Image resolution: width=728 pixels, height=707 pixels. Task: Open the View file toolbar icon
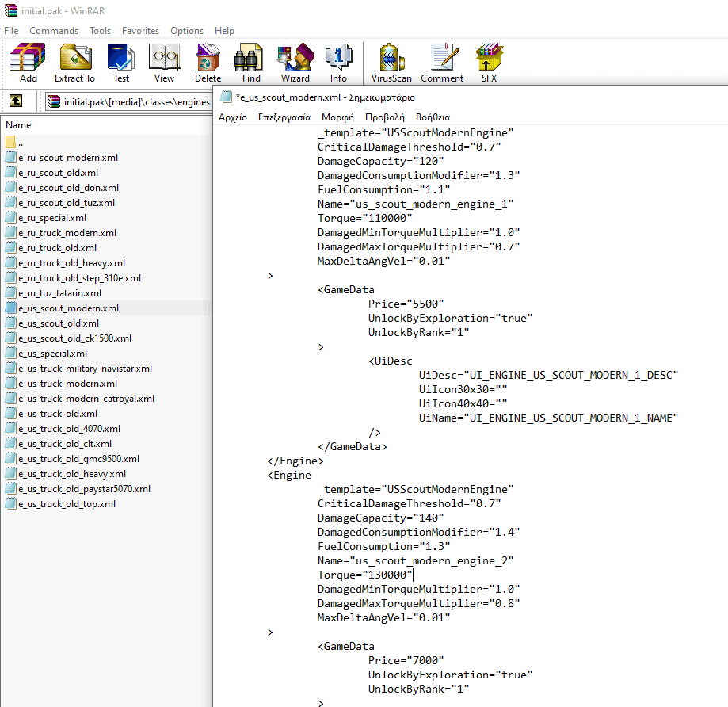[165, 62]
